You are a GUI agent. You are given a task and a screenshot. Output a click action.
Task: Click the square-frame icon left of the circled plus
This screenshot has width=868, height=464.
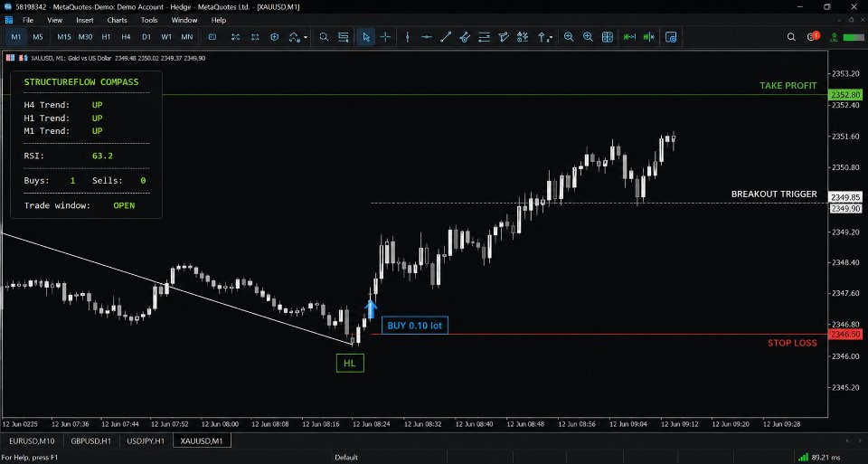point(255,37)
